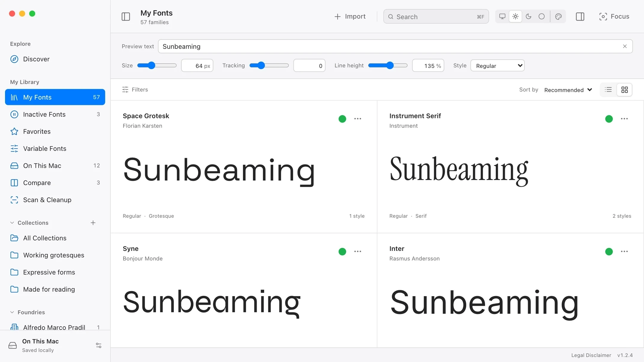The width and height of the screenshot is (644, 362).
Task: Switch to light mode sun icon
Action: click(x=515, y=16)
